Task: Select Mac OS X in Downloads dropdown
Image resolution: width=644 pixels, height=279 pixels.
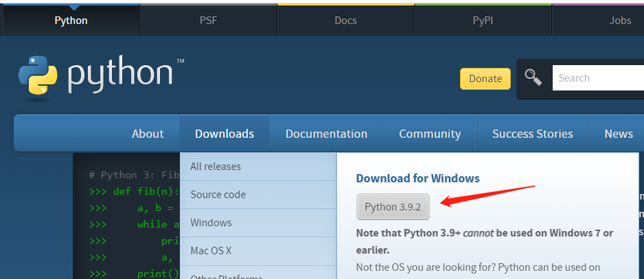Action: (x=258, y=251)
